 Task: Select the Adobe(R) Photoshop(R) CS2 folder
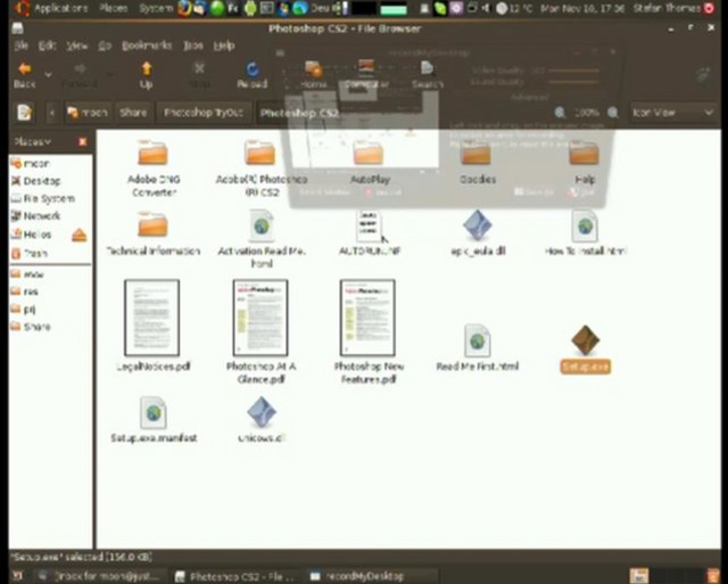(260, 153)
